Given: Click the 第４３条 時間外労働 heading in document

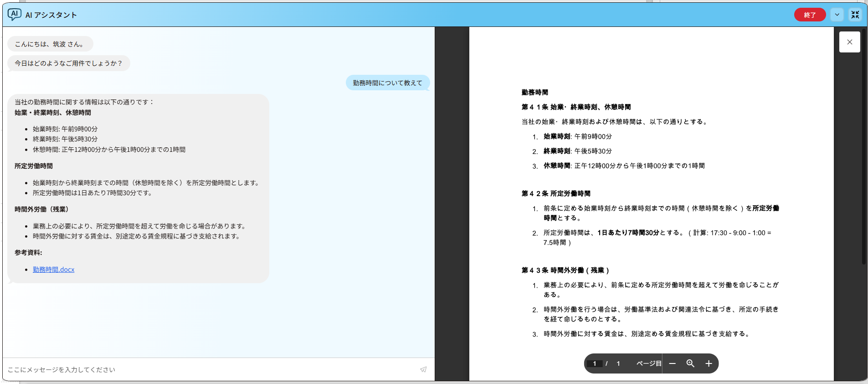Looking at the screenshot, I should [x=565, y=270].
